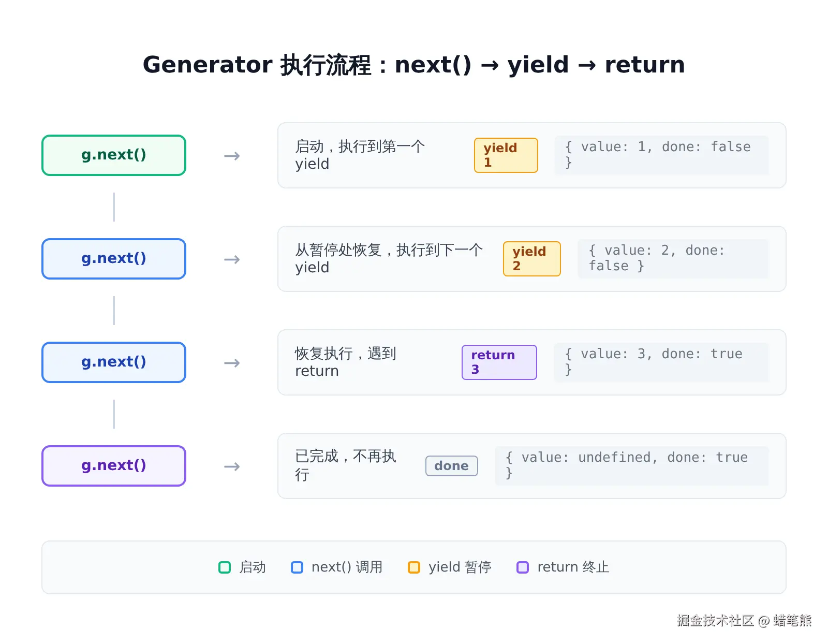Viewport: 828px width, 644px height.
Task: Click the purple-bordered g.next() box
Action: click(x=114, y=466)
